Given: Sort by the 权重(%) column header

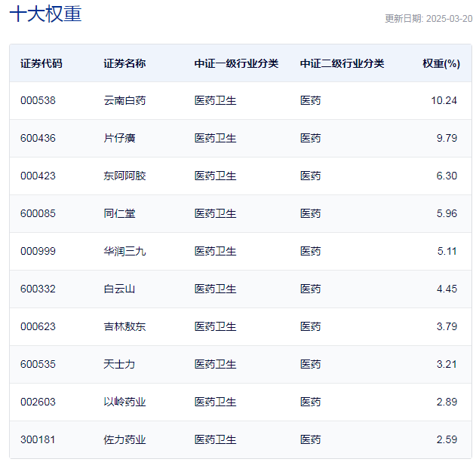Looking at the screenshot, I should 441,63.
